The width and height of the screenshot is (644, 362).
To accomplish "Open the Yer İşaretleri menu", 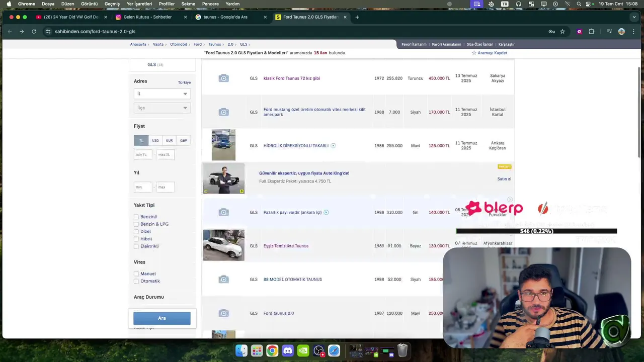I will click(139, 4).
